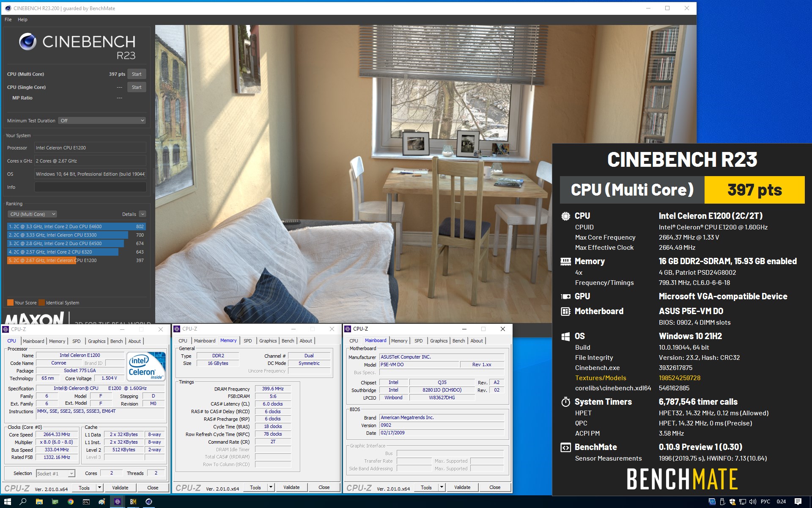Open About tab in first CPU-Z window

click(x=134, y=341)
